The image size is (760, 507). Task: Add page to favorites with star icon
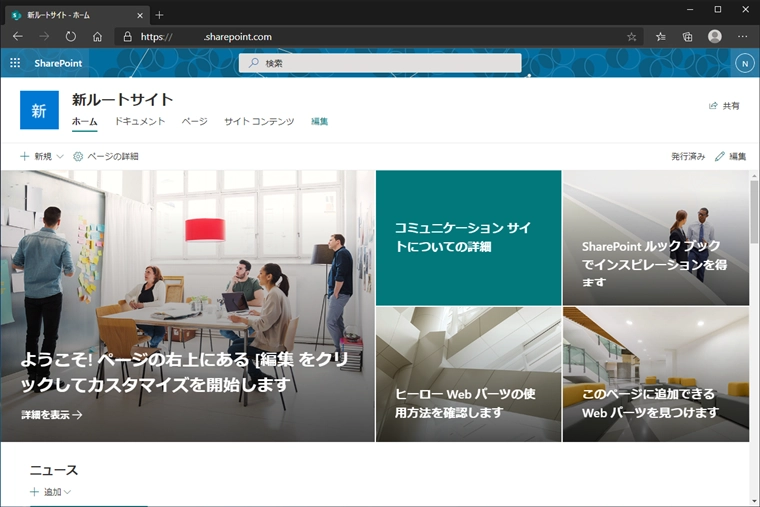click(x=631, y=37)
